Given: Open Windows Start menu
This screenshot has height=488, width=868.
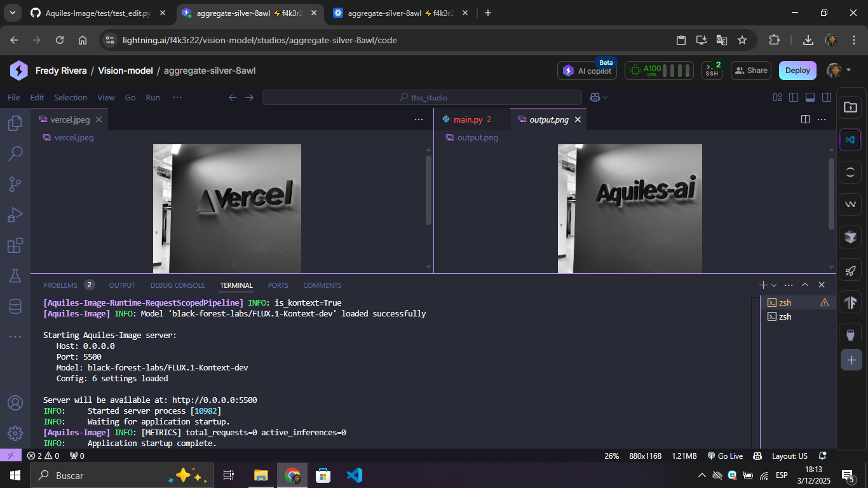Looking at the screenshot, I should click(x=15, y=475).
